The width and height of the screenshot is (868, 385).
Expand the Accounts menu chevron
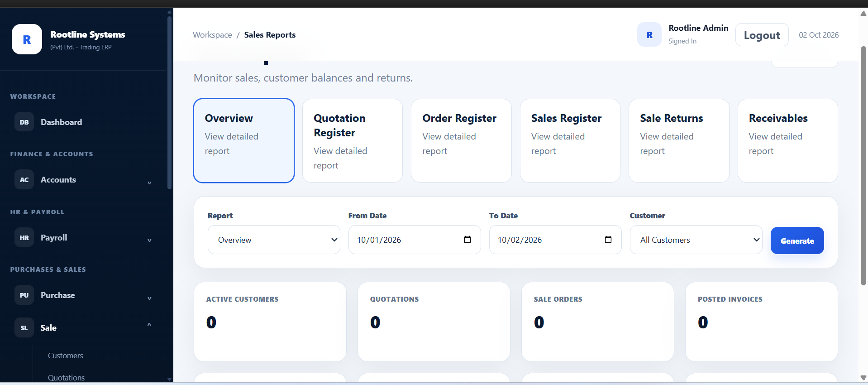coord(149,183)
